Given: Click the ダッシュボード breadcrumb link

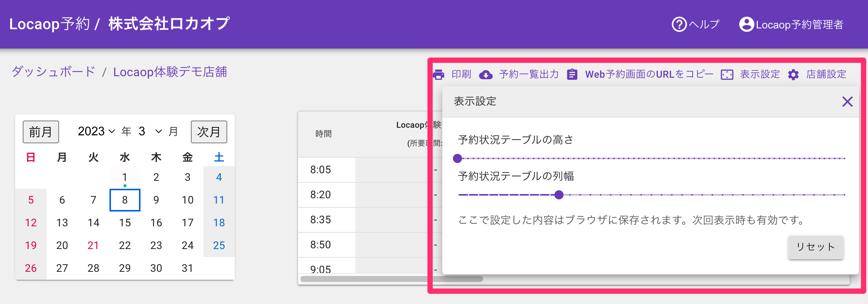Looking at the screenshot, I should click(x=53, y=72).
